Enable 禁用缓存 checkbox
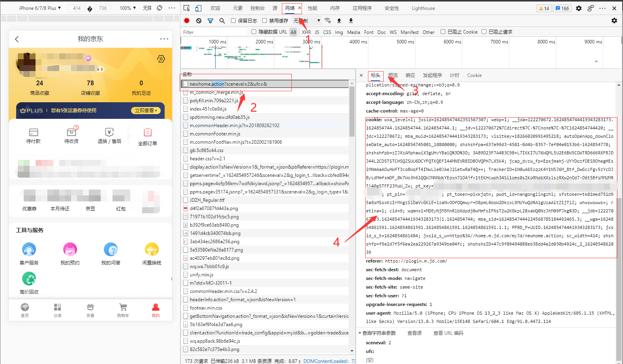 tap(265, 21)
